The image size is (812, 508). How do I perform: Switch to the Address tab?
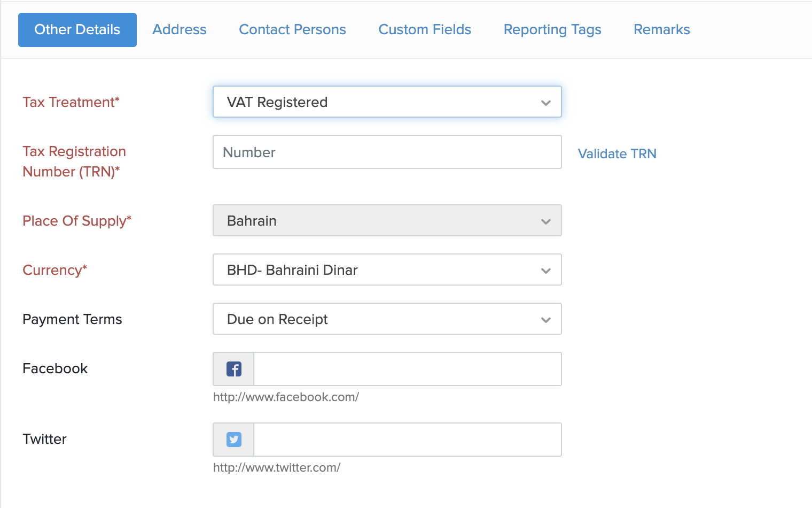[179, 29]
